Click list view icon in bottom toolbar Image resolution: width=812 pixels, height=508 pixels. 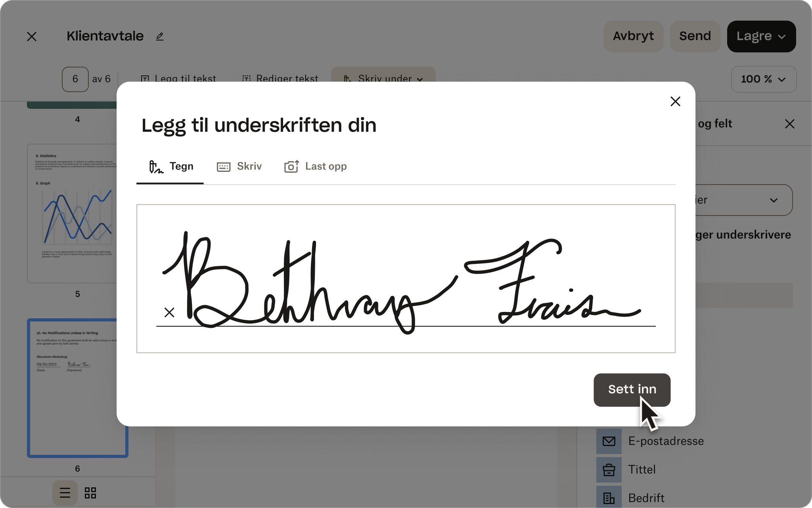pos(64,492)
